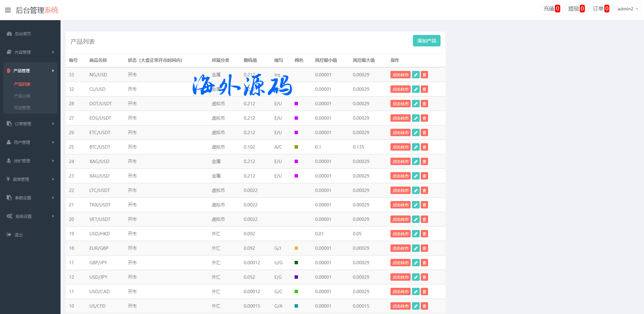Viewport: 644px width, 314px height.
Task: Click edit pencil for XAU/USD
Action: pyautogui.click(x=416, y=176)
